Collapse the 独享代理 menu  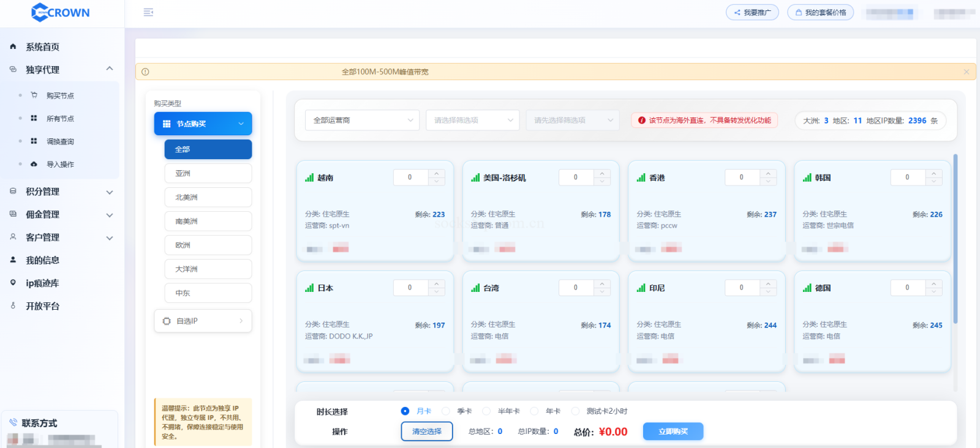[x=110, y=69]
